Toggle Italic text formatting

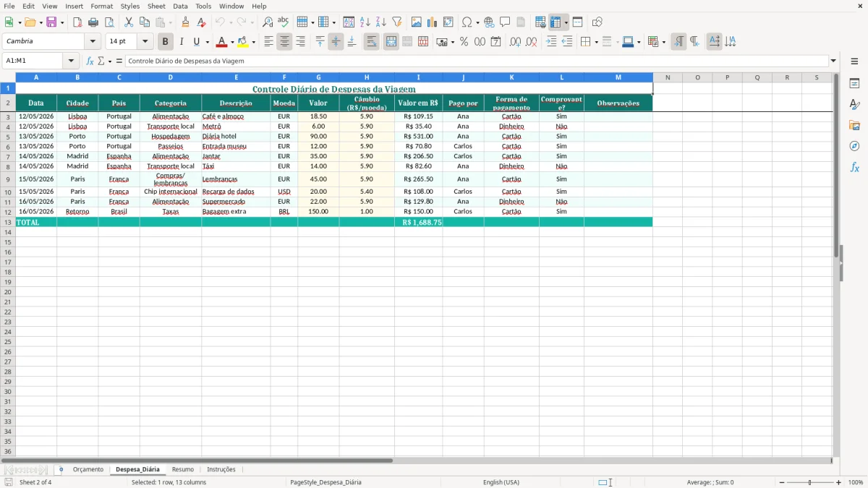click(182, 42)
